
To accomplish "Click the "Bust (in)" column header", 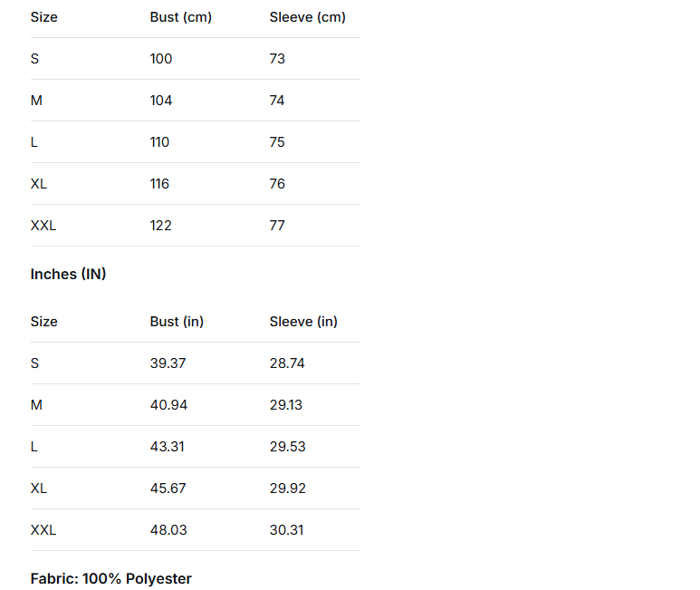I will pos(177,322).
